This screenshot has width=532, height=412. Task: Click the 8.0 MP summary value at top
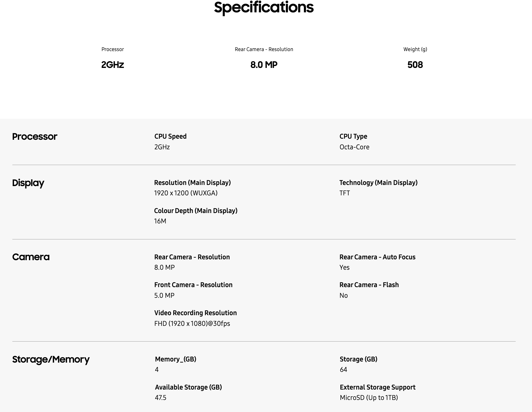coord(264,65)
